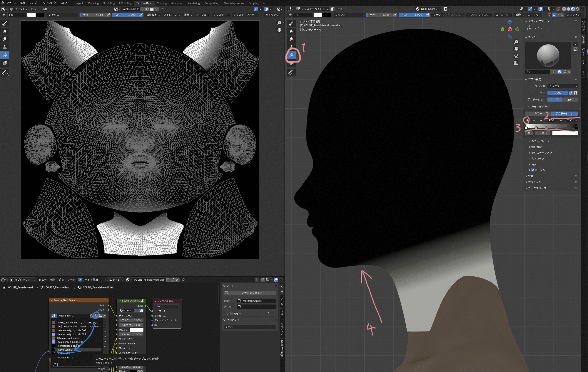
Task: Toggle ノードを使用 checkbox in node editor
Action: (80, 280)
